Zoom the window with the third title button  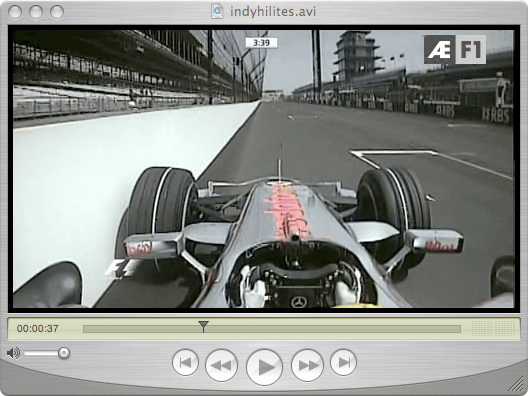tap(57, 12)
